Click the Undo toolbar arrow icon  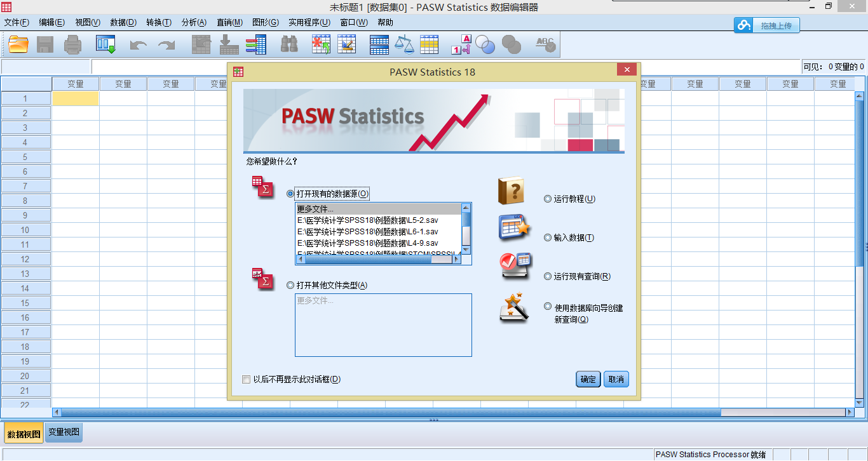pyautogui.click(x=137, y=44)
